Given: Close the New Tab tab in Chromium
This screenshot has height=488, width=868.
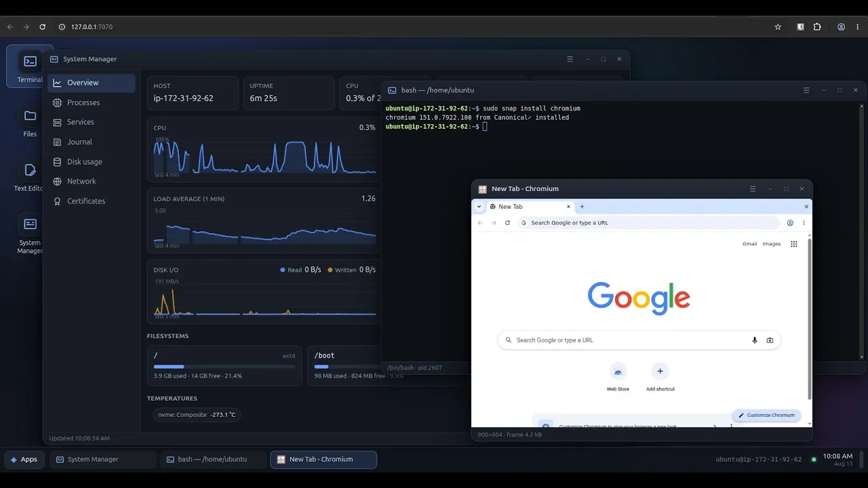Looking at the screenshot, I should click(568, 207).
